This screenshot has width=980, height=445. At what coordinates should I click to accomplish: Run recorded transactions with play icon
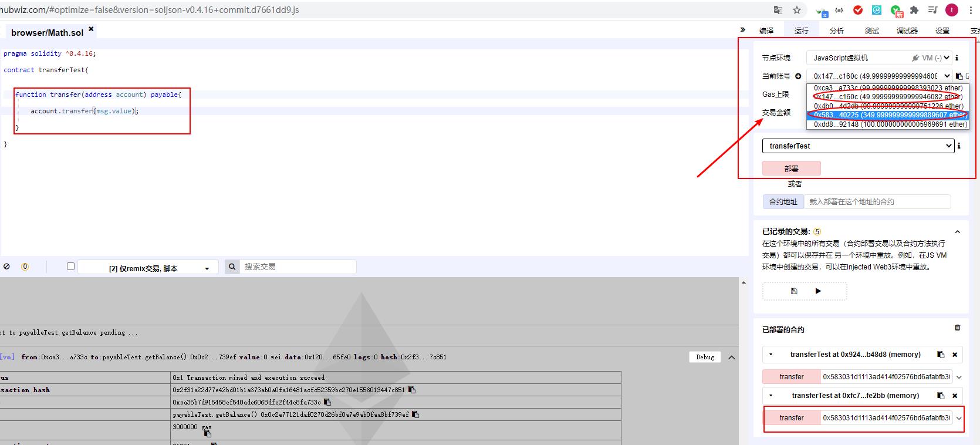[x=818, y=291]
